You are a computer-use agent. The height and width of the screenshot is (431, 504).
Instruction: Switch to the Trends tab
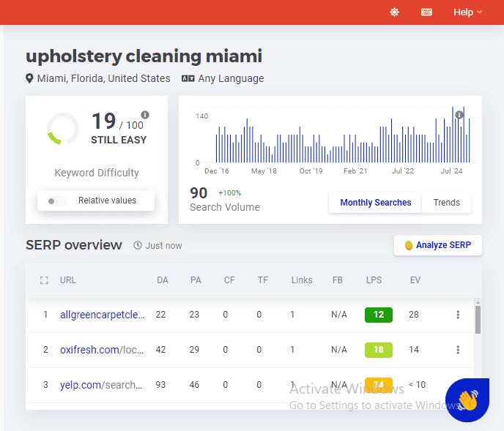(446, 203)
